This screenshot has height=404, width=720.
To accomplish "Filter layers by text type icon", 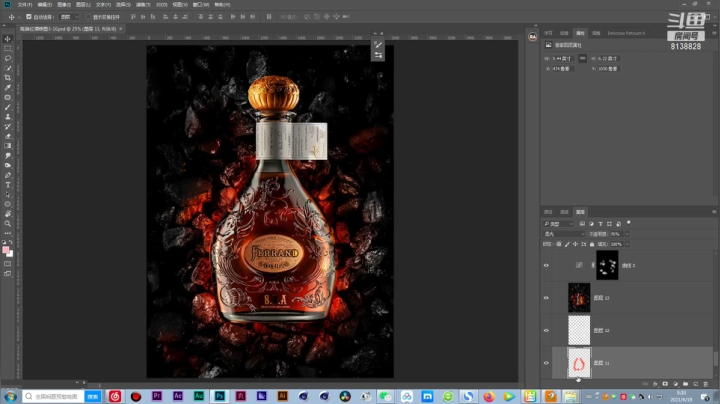I will (x=600, y=224).
